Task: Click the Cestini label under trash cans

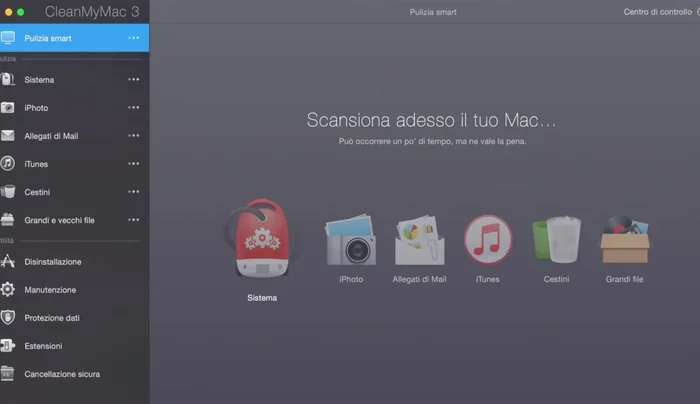Action: point(556,279)
